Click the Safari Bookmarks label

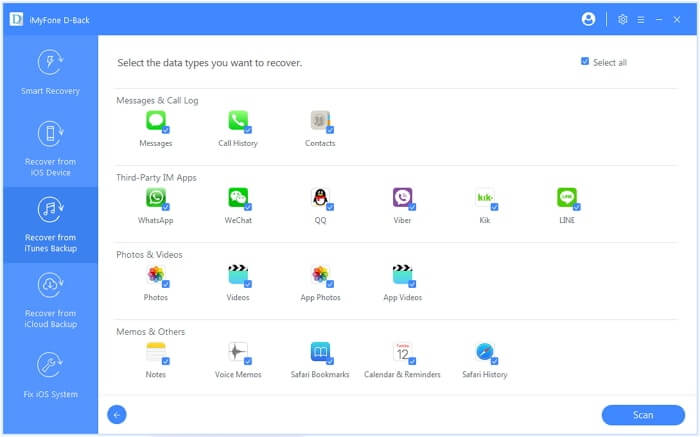tap(320, 375)
